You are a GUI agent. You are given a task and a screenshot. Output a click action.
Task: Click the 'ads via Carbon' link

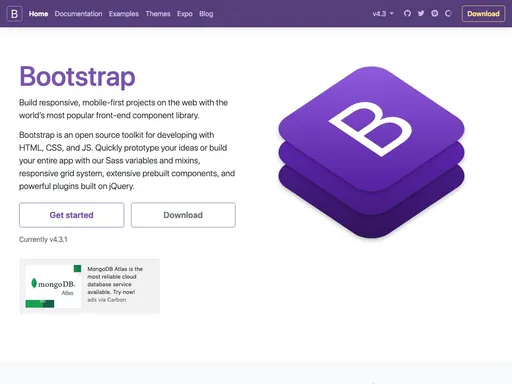[107, 300]
